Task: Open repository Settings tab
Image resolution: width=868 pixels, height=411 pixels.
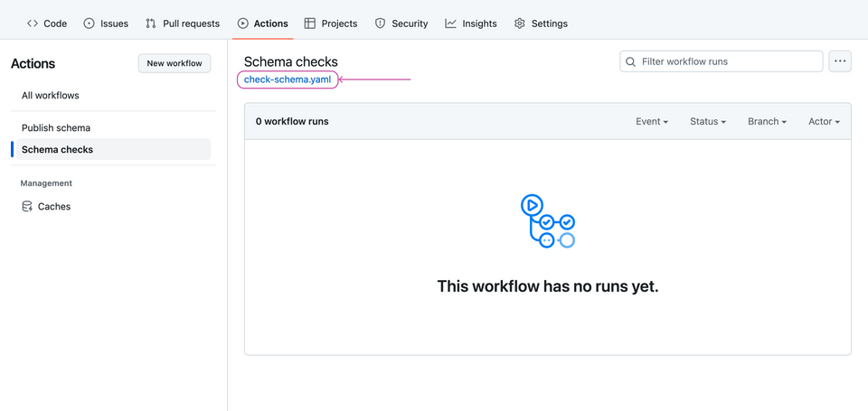Action: [541, 23]
